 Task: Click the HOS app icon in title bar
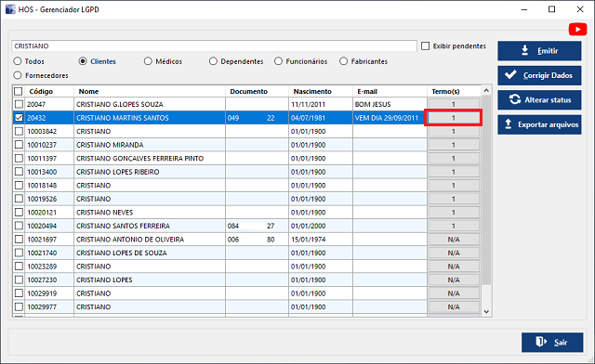click(10, 9)
